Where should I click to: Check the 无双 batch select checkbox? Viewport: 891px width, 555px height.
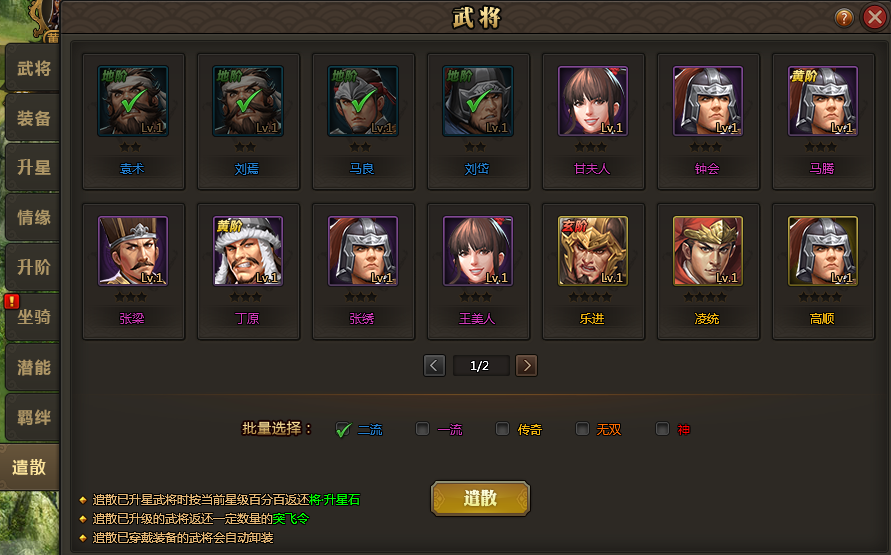click(582, 428)
